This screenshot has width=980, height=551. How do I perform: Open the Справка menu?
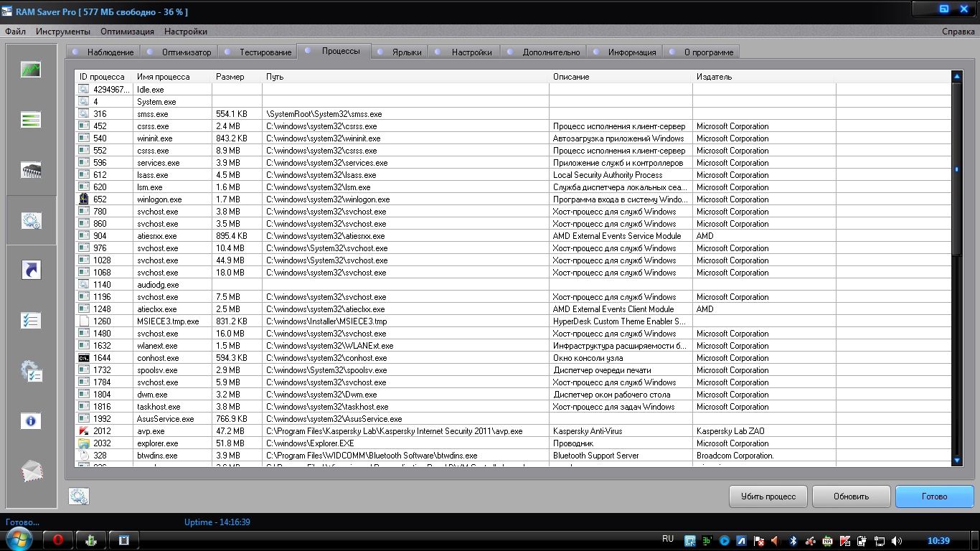[x=958, y=32]
